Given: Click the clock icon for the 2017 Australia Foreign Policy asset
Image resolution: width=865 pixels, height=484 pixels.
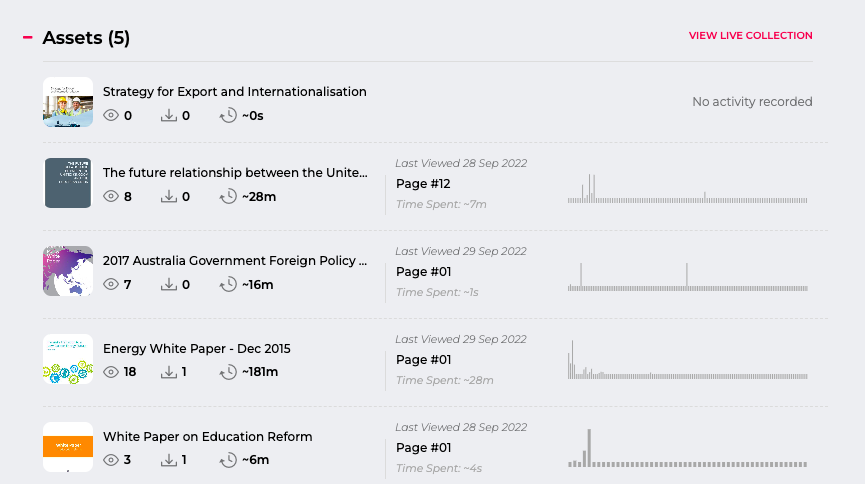Looking at the screenshot, I should [x=228, y=285].
